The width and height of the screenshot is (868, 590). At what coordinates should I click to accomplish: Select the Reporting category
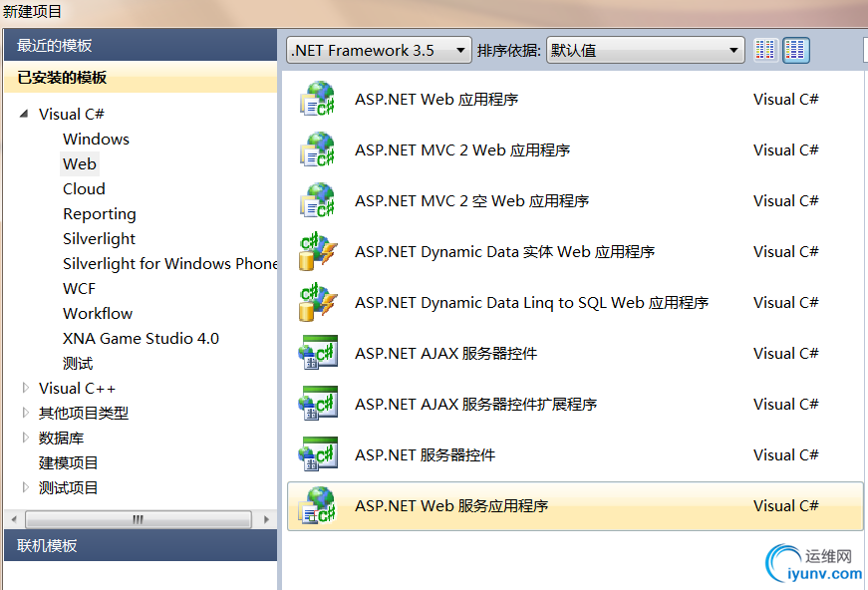pos(100,213)
